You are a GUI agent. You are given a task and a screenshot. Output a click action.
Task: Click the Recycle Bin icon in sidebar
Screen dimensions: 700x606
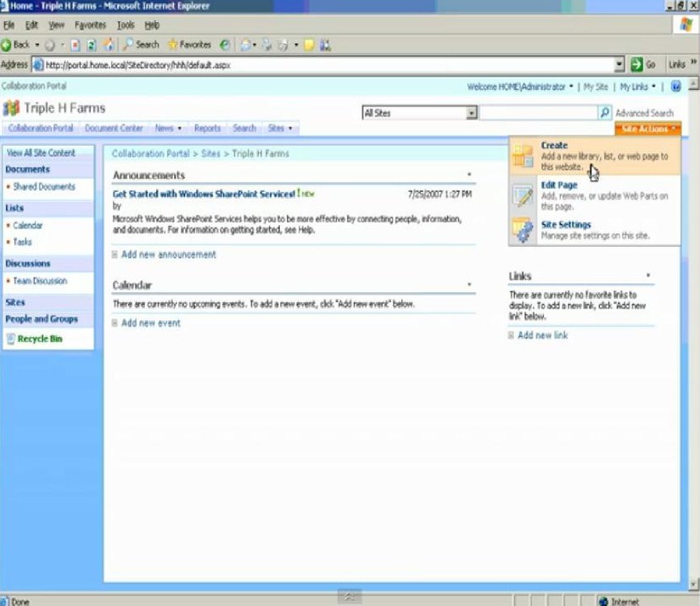[x=10, y=338]
